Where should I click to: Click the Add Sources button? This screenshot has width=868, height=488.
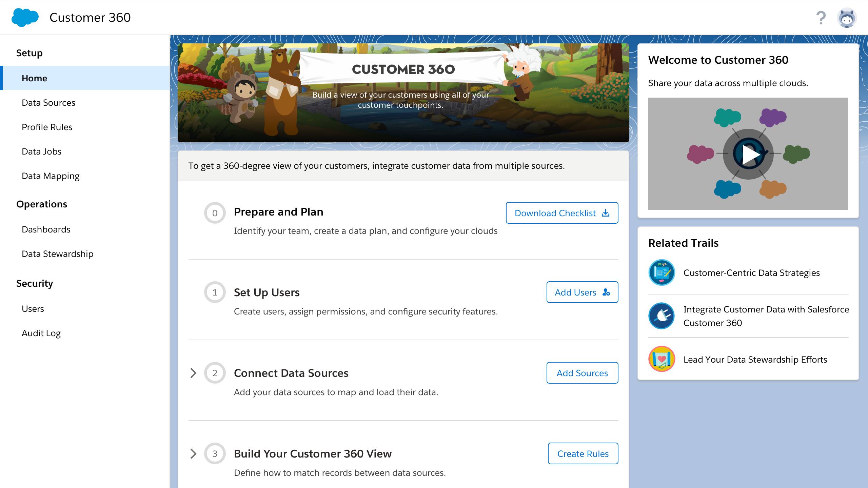pyautogui.click(x=582, y=373)
